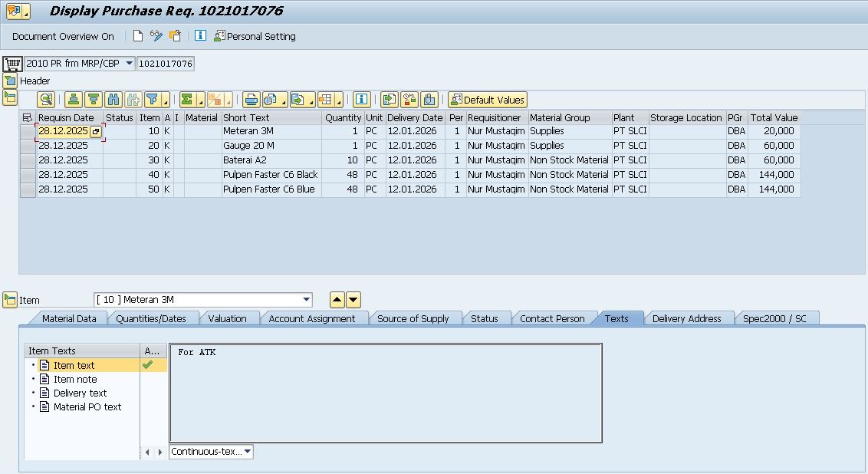Click the Sort Ascending icon
Viewport: 868px width, 474px height.
tap(74, 100)
